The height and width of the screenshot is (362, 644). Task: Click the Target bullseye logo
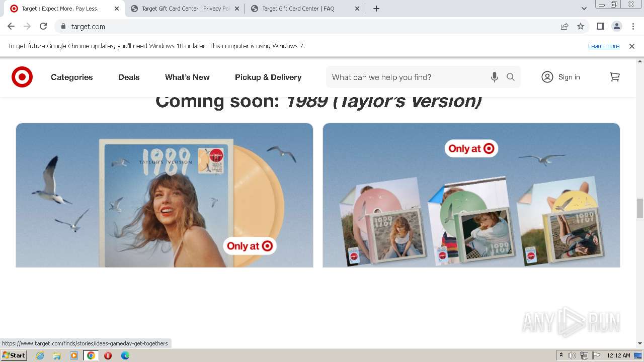pyautogui.click(x=22, y=77)
